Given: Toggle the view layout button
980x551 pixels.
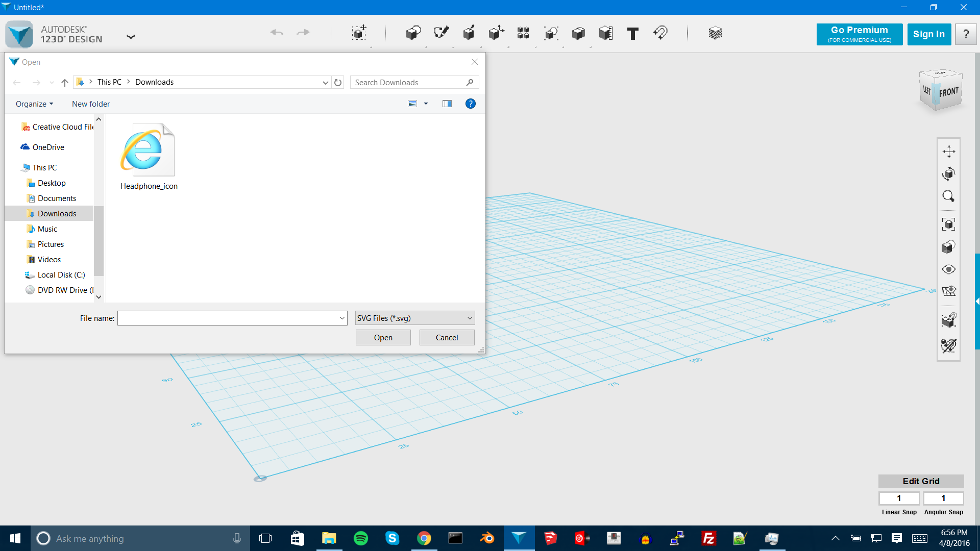Looking at the screenshot, I should tap(447, 104).
